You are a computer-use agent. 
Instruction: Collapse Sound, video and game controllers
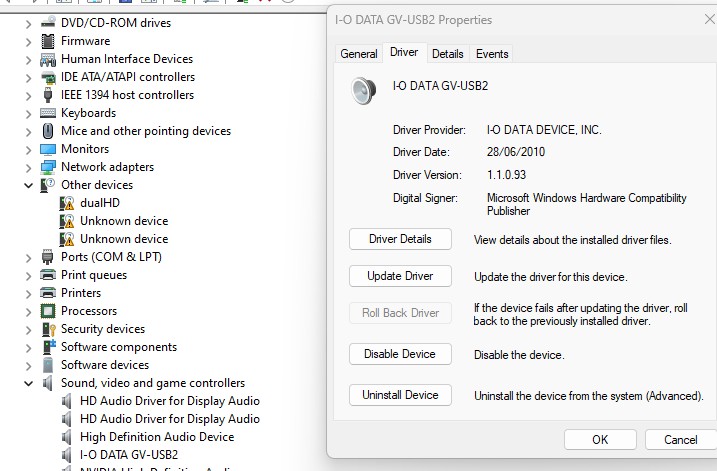coord(28,383)
